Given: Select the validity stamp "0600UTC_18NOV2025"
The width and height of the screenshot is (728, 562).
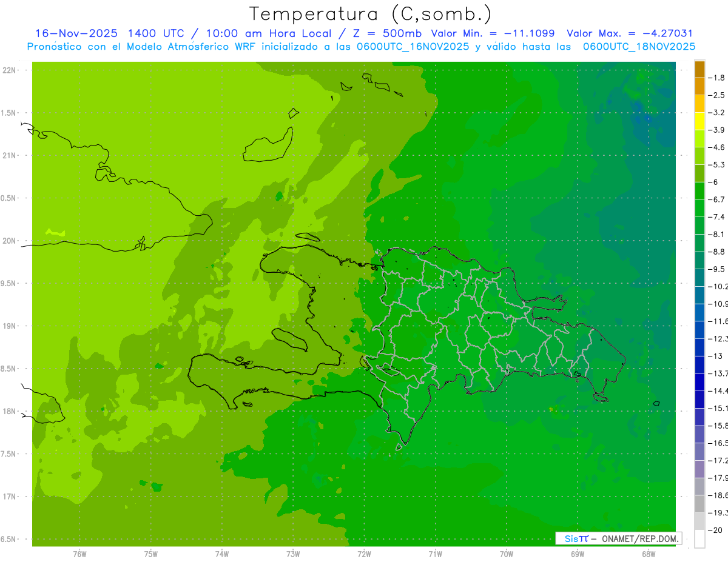Looking at the screenshot, I should [639, 47].
